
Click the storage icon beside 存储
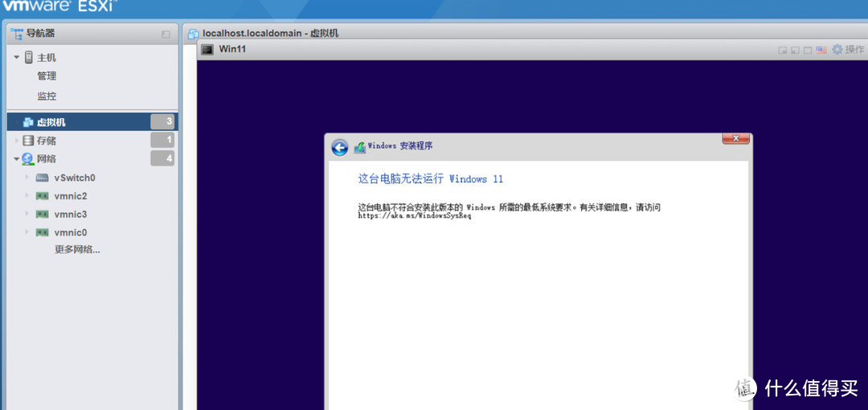[x=28, y=141]
